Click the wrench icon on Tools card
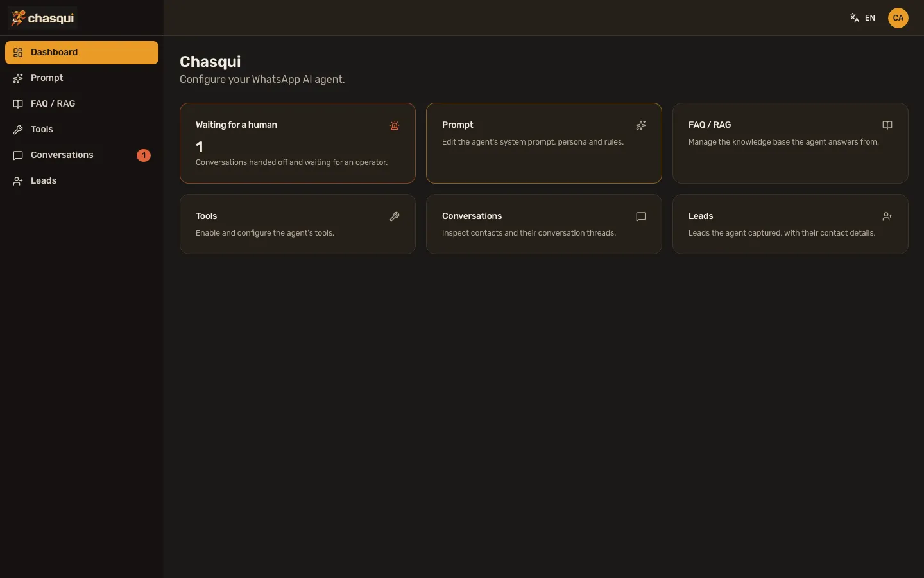The image size is (924, 578). (395, 216)
